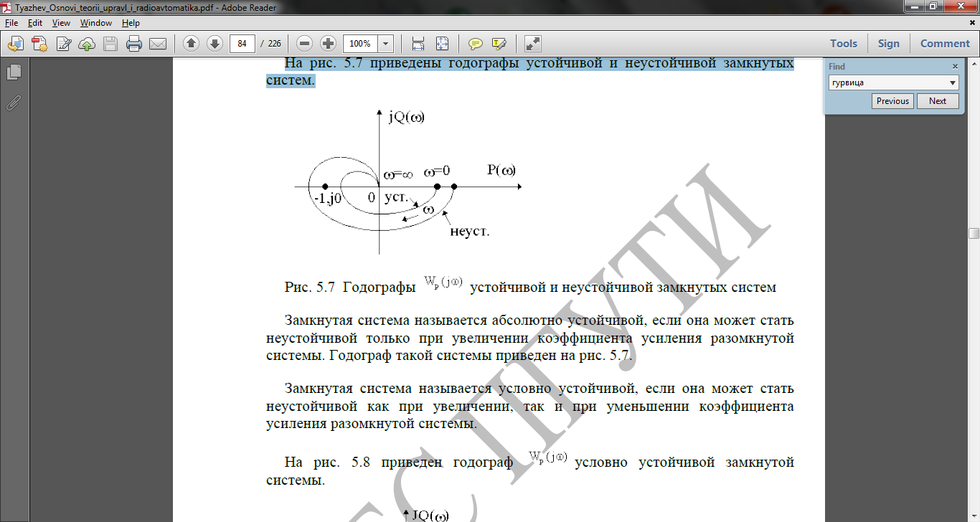Click the zoom percentage field
Screen dimensions: 980x522
pos(361,44)
